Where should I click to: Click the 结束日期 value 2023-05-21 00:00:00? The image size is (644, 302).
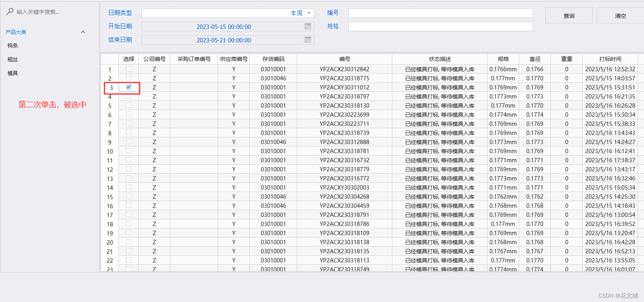[x=224, y=40]
